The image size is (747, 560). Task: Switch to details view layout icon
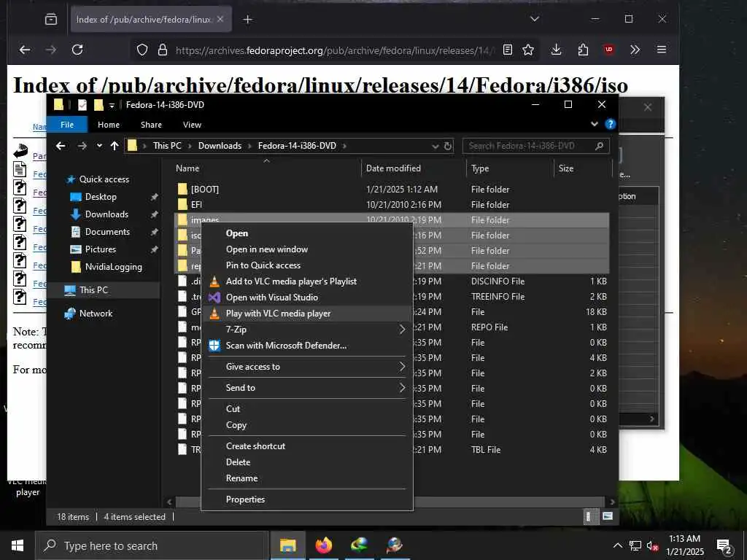pyautogui.click(x=589, y=517)
